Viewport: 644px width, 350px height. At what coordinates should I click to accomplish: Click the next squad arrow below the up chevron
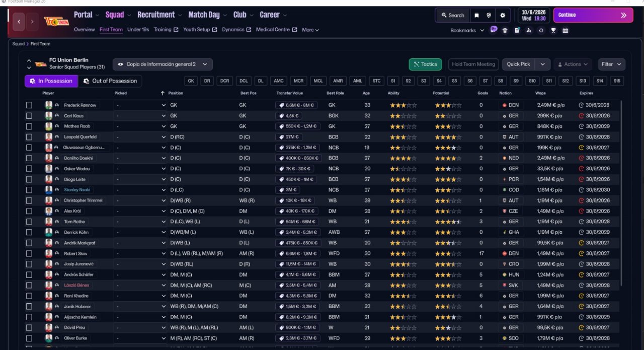coord(29,68)
